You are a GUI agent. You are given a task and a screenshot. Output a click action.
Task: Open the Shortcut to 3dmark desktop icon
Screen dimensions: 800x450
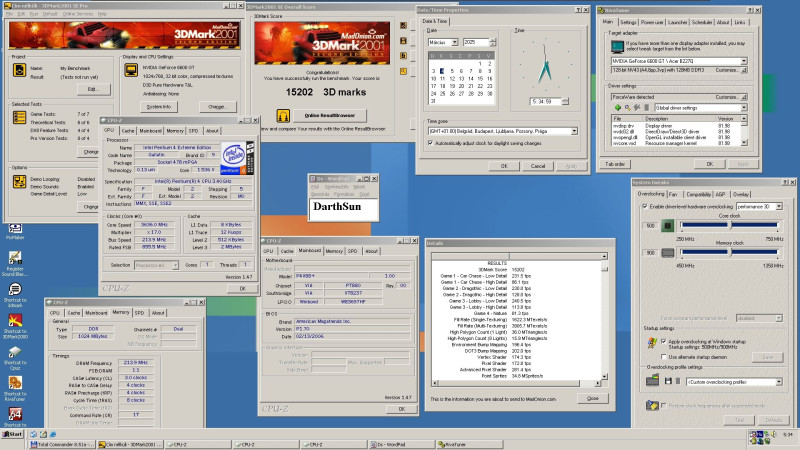(x=15, y=294)
